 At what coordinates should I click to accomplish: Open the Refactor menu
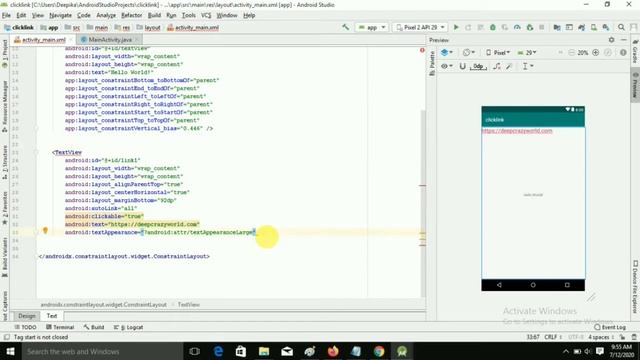click(x=131, y=16)
